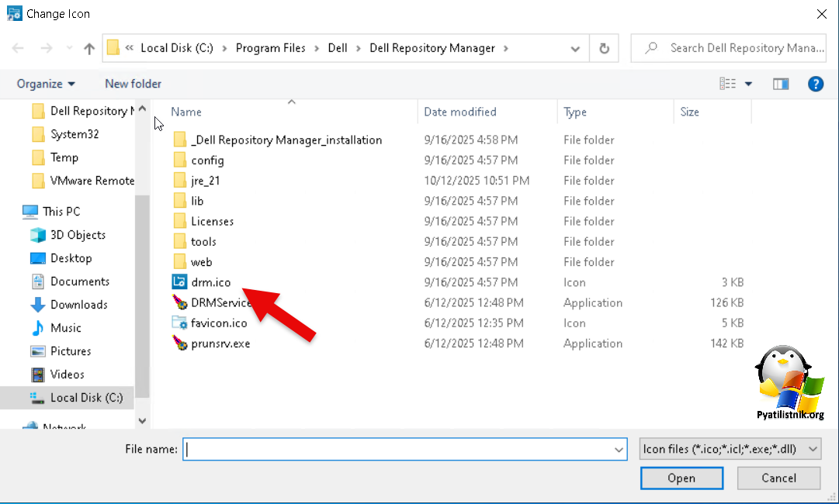
Task: Sort files by Date modified column
Action: [460, 112]
